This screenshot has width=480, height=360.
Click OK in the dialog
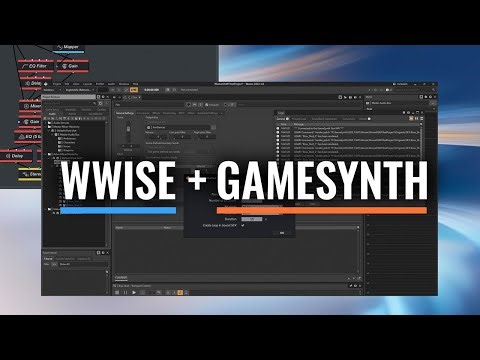tap(282, 233)
